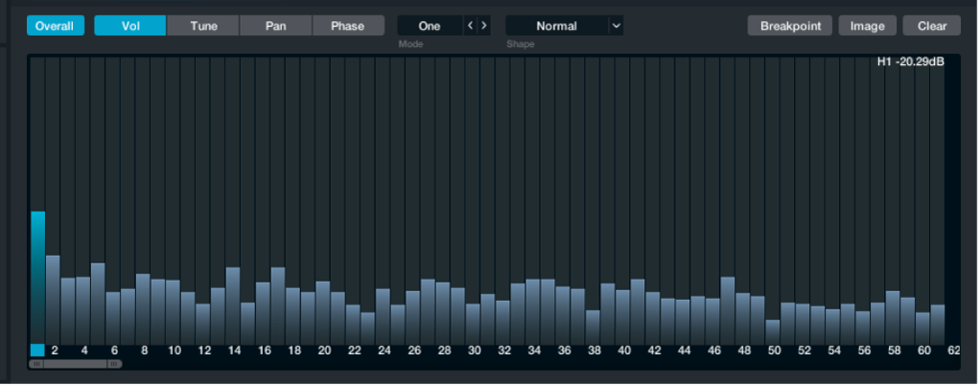Viewport: 980px width, 385px height.
Task: Click the next mode arrow
Action: 484,26
